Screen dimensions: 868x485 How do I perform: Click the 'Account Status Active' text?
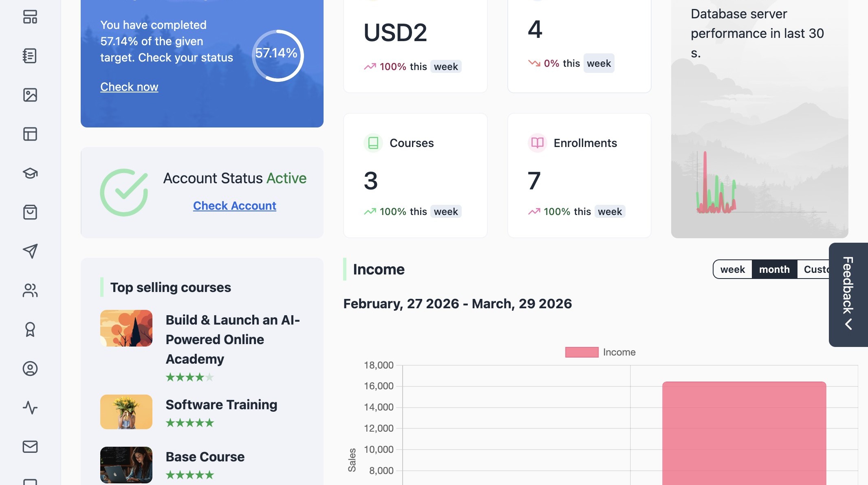(235, 178)
